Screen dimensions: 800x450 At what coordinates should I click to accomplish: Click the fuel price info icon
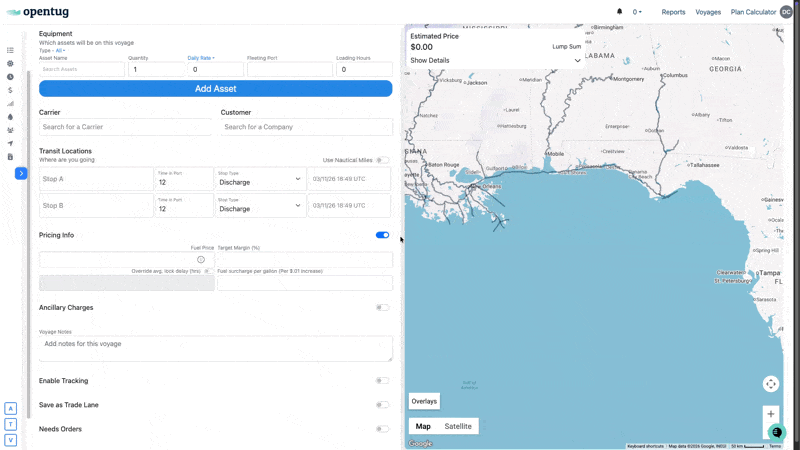[201, 260]
